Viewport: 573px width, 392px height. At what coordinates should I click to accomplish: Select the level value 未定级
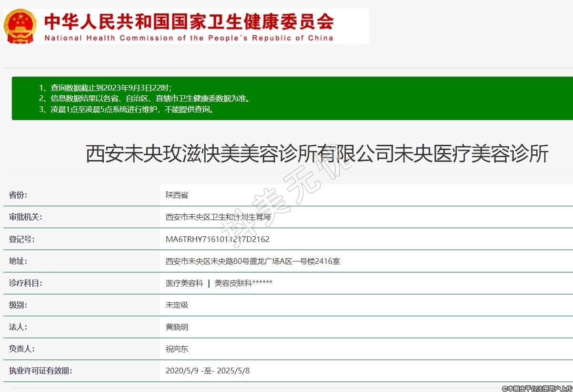[x=177, y=305]
